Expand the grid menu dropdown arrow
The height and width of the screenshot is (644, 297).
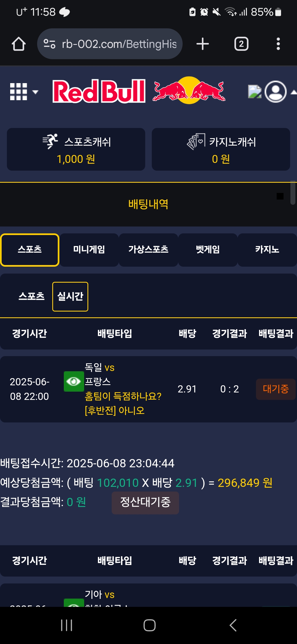[x=35, y=92]
